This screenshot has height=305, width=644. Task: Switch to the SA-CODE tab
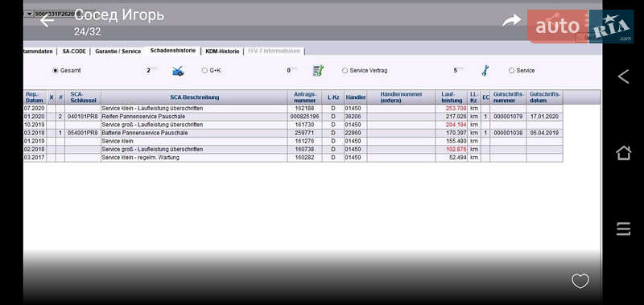coord(74,52)
